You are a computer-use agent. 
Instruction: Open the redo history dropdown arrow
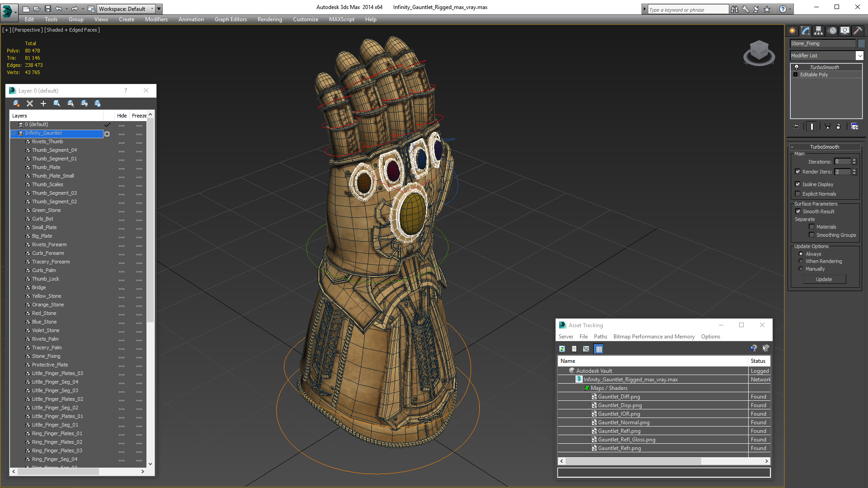(82, 9)
